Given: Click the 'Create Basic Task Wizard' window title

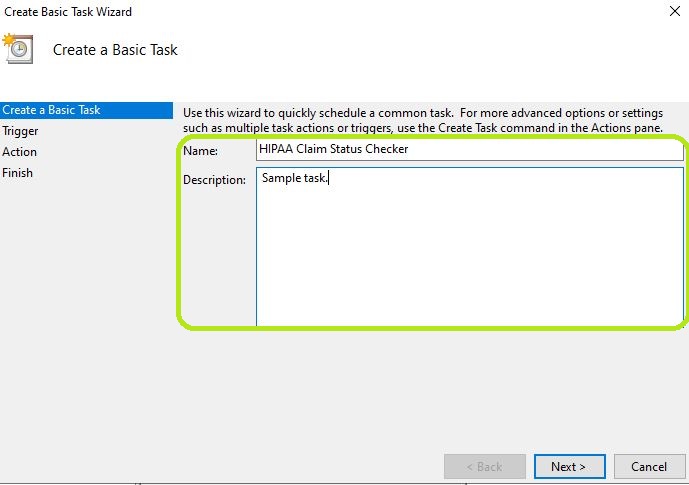Looking at the screenshot, I should pos(68,11).
